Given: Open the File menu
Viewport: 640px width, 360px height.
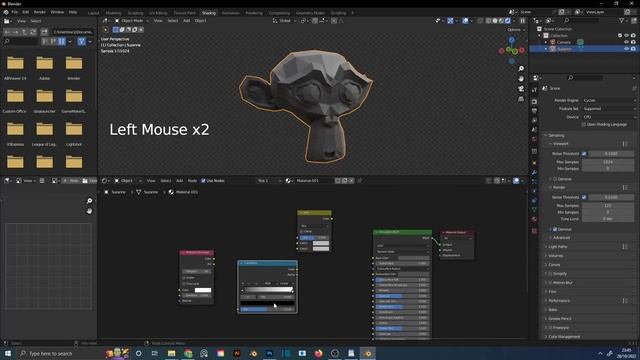Looking at the screenshot, I should click(15, 12).
